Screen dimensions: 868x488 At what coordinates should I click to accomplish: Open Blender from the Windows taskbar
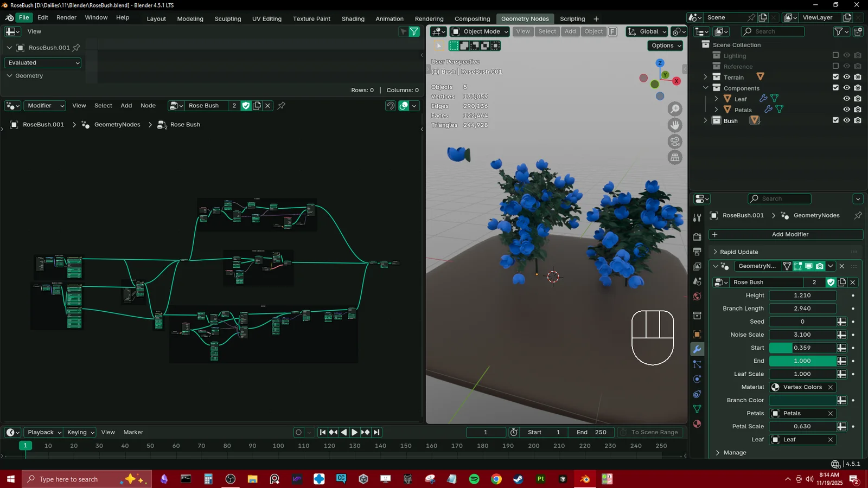pyautogui.click(x=584, y=479)
